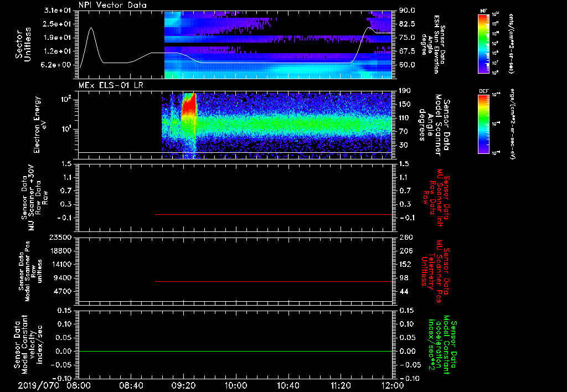Click the "12:00" time tick label

click(x=393, y=385)
